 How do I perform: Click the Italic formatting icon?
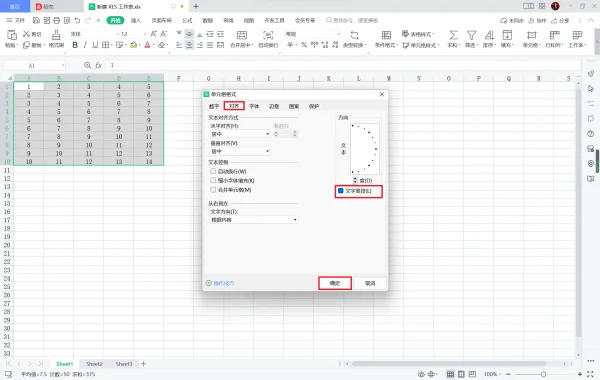(85, 45)
